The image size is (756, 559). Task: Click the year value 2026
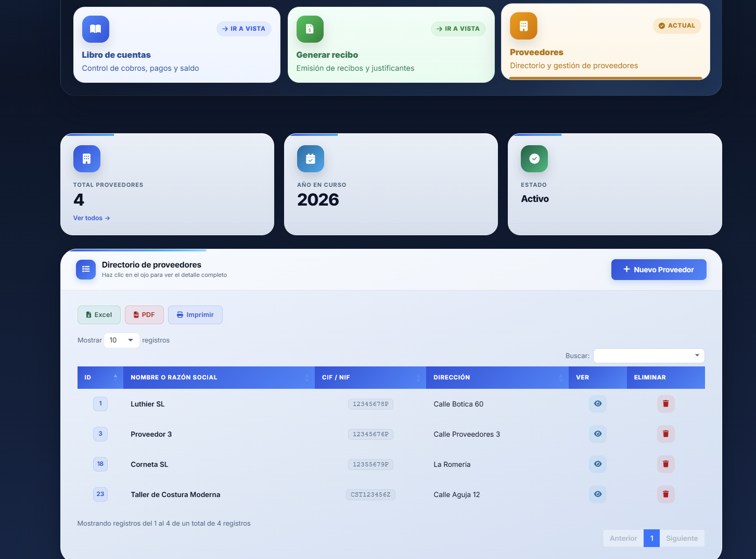pos(318,200)
